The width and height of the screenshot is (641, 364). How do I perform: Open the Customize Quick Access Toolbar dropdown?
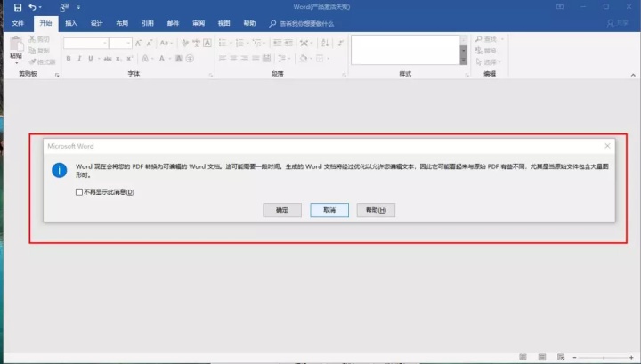coord(78,7)
